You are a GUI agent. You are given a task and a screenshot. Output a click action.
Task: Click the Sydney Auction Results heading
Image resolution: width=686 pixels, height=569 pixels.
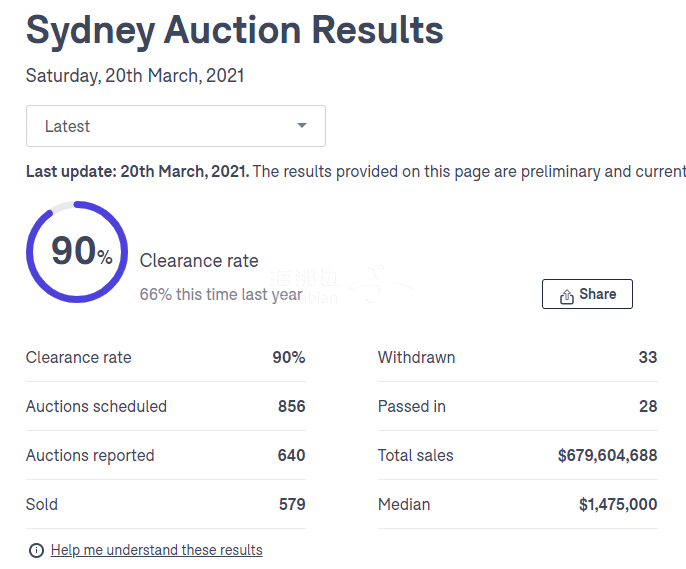(234, 31)
